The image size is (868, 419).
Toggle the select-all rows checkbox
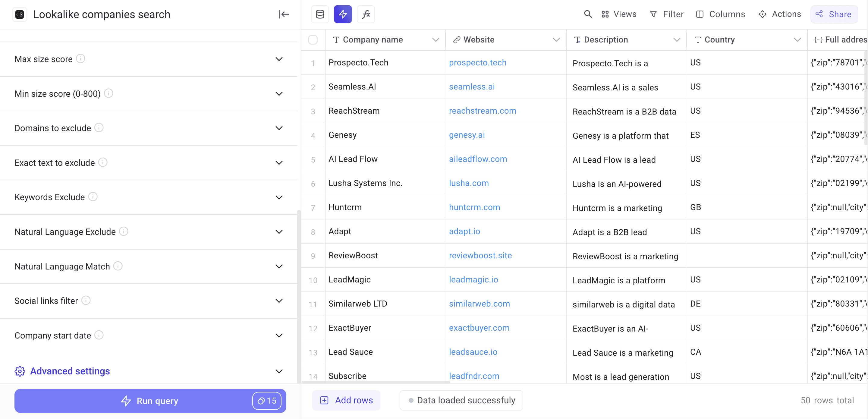click(313, 40)
